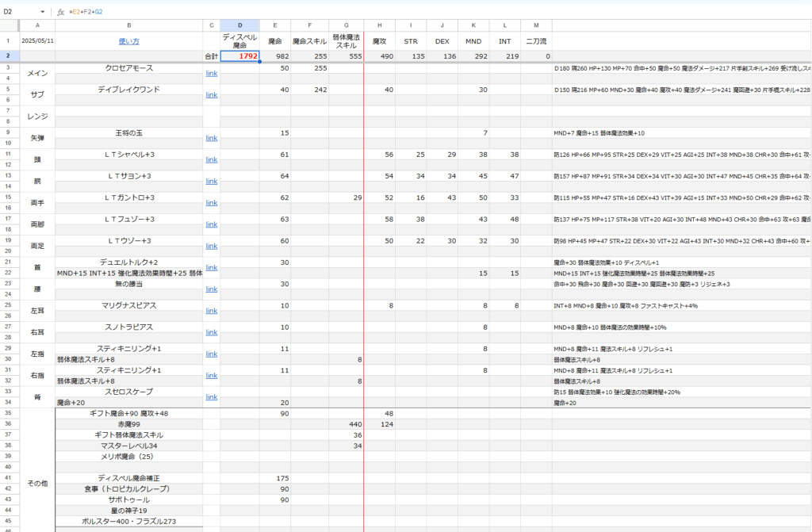
Task: Select the ディスペル魔命補正 cell
Action: (x=129, y=478)
